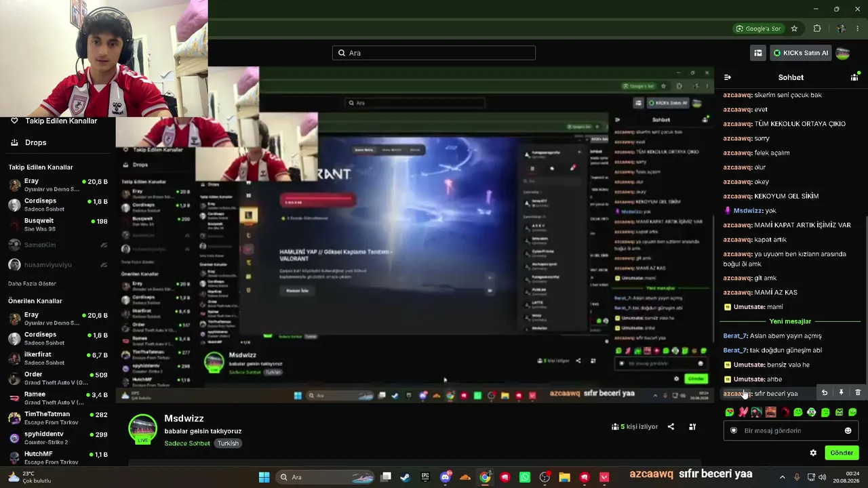The width and height of the screenshot is (868, 488).
Task: Open Ramee recommended channel
Action: coord(58,398)
